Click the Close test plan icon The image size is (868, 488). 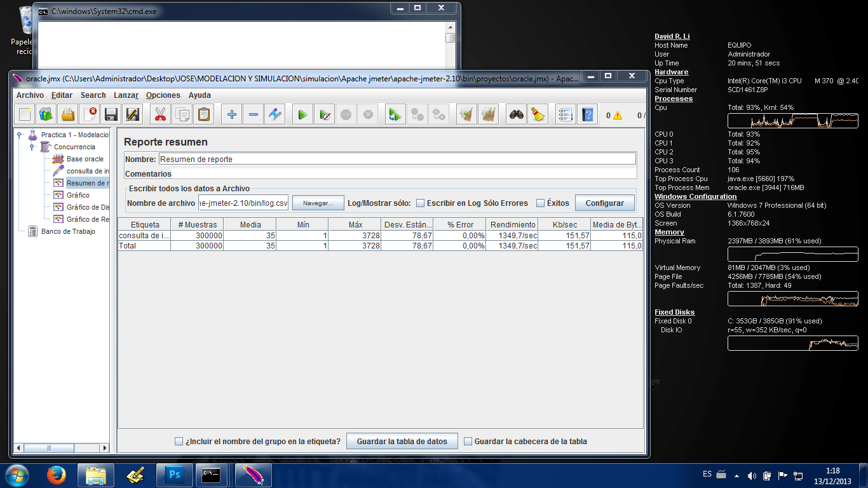(90, 114)
